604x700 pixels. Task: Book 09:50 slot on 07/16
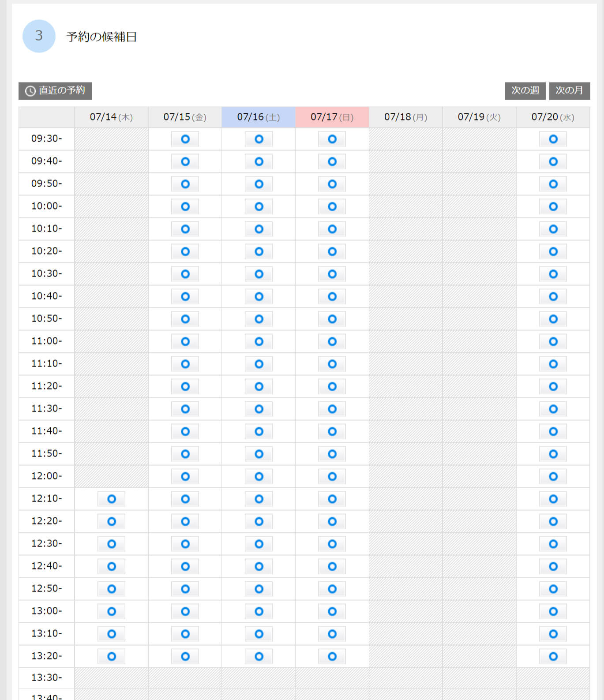(259, 184)
